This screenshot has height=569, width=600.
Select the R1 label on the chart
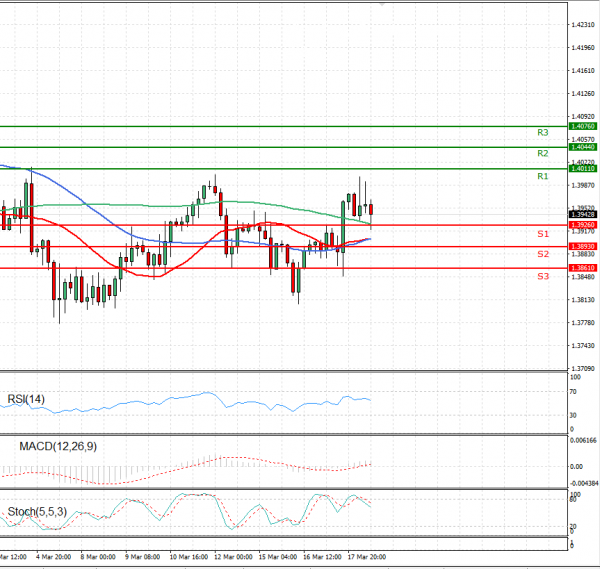(x=543, y=176)
